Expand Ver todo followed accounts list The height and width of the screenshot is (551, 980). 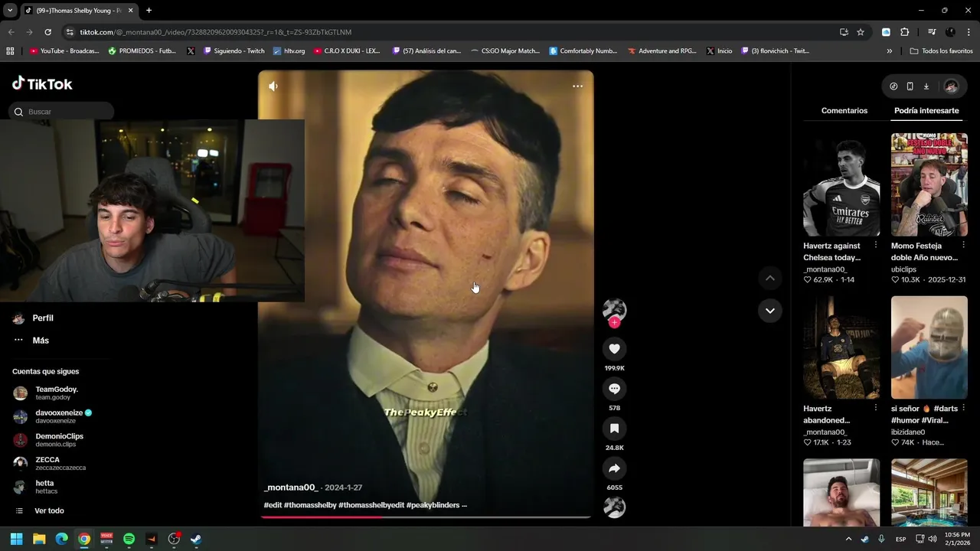click(x=49, y=510)
